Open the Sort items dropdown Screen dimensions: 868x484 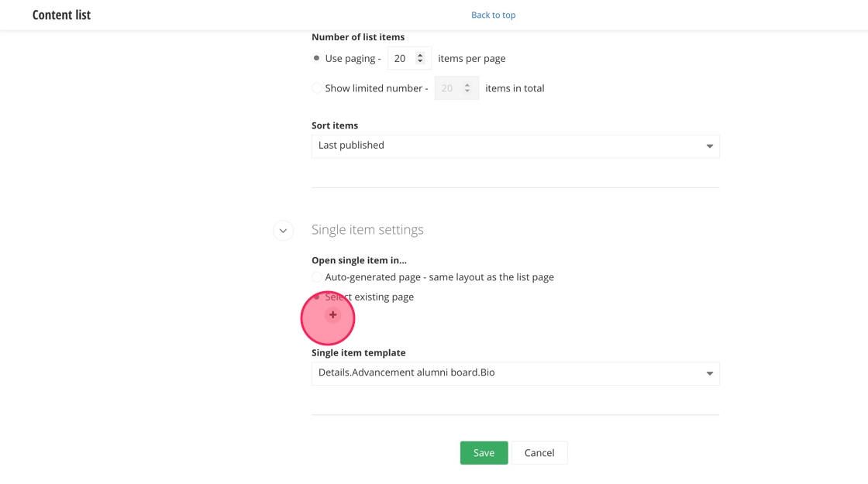point(515,146)
